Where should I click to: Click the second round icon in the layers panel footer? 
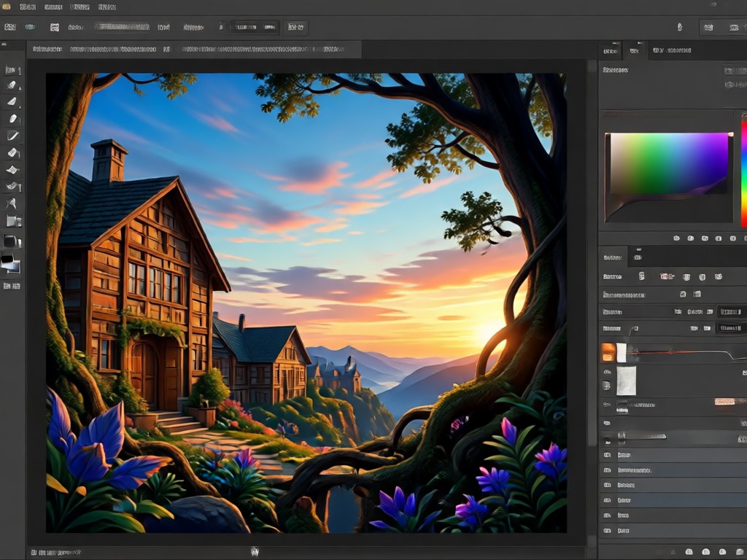click(x=706, y=551)
